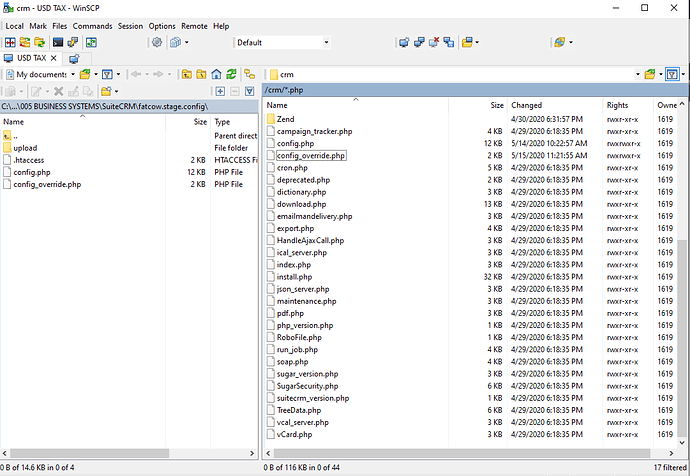Open the My documents drive dropdown

[x=73, y=74]
